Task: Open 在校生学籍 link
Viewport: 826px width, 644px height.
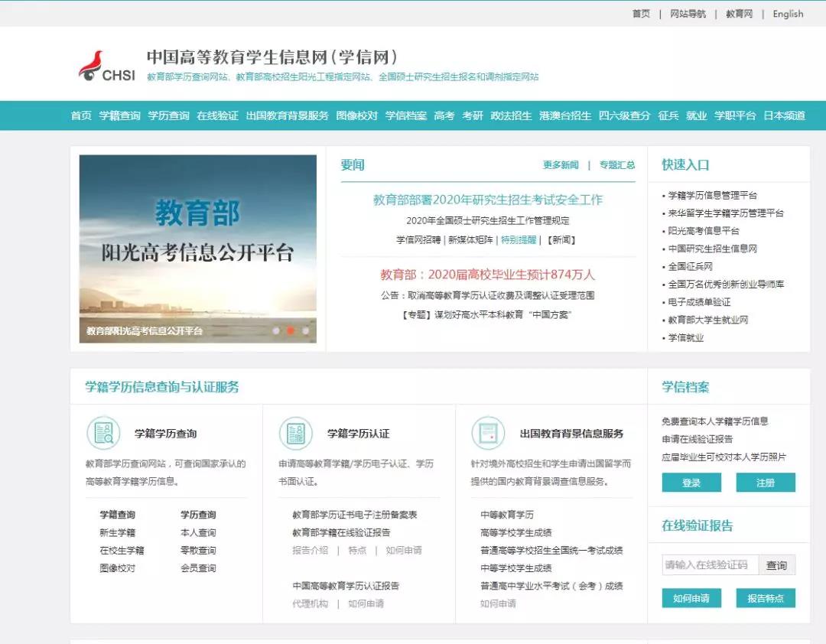Action: tap(122, 551)
